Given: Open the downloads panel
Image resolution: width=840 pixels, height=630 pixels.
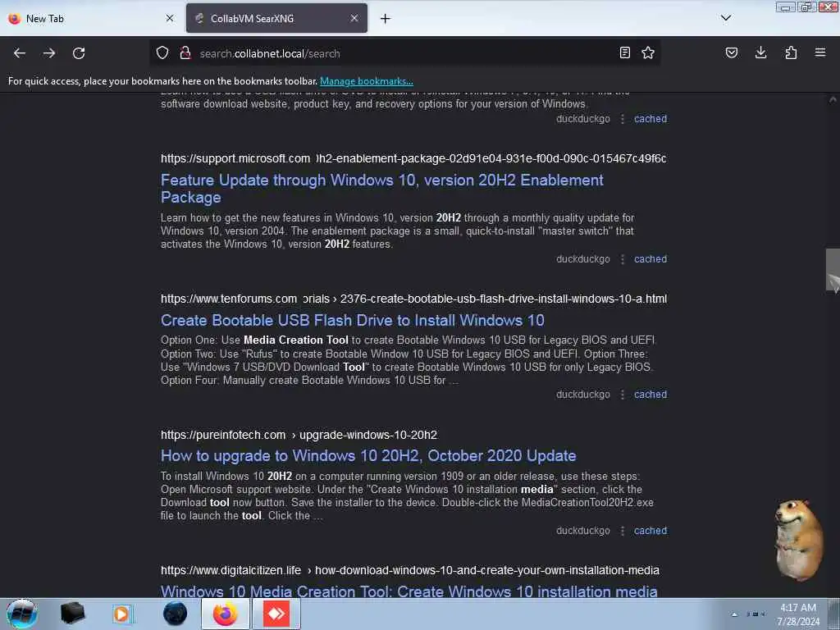Looking at the screenshot, I should pos(760,53).
